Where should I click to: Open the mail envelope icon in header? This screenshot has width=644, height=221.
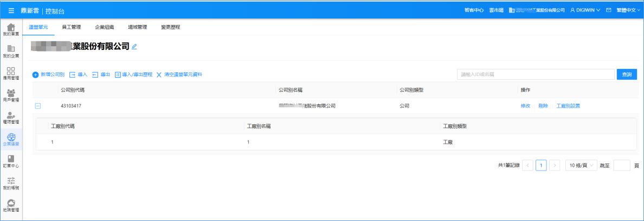click(x=609, y=10)
